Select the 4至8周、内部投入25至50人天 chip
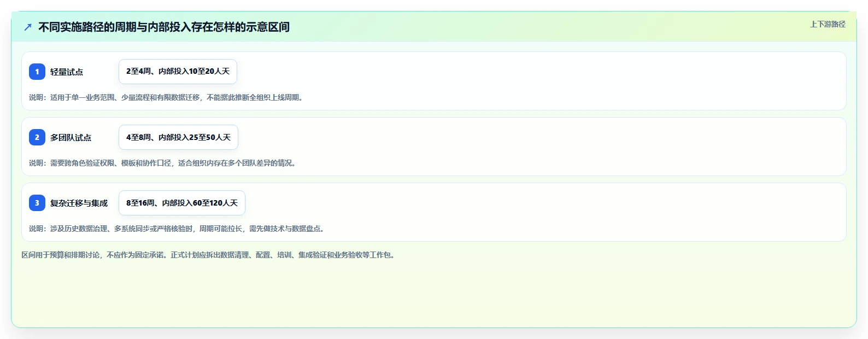The image size is (868, 339). pyautogui.click(x=178, y=137)
